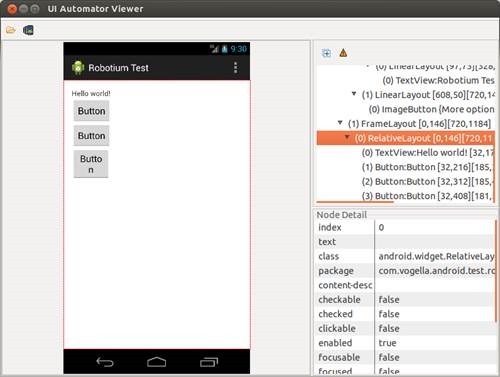Collapse the selected RelativeLayout tree node
This screenshot has height=377, width=500.
347,137
